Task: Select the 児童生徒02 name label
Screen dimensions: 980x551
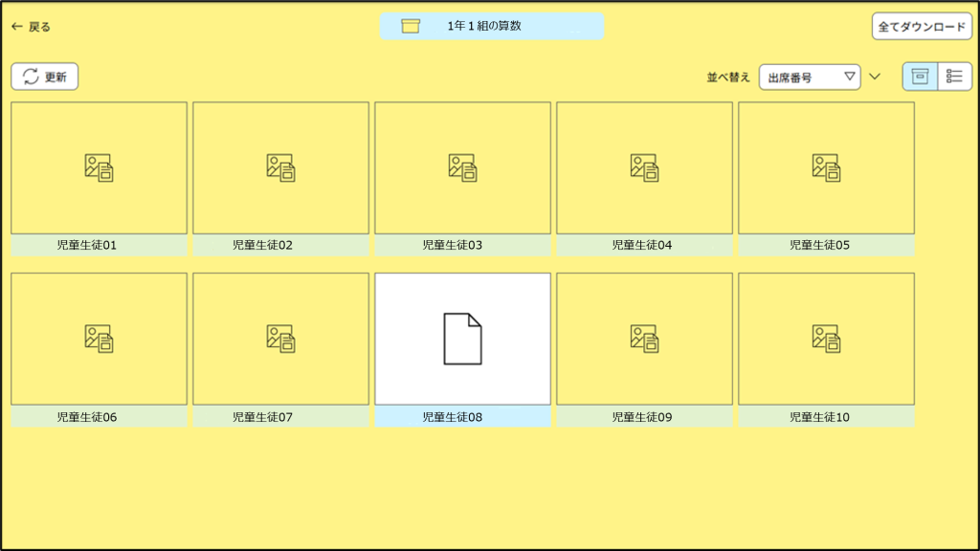Action: pyautogui.click(x=280, y=246)
